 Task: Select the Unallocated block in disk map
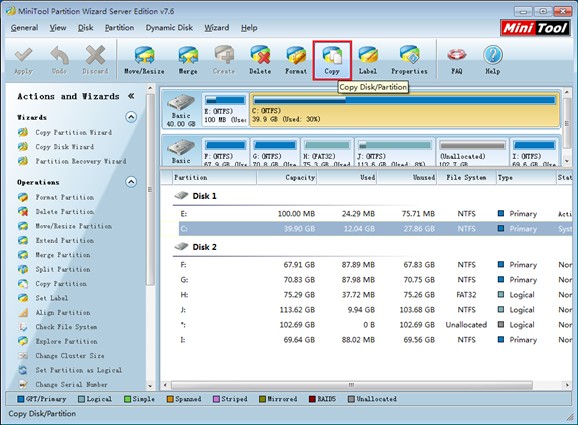(472, 152)
